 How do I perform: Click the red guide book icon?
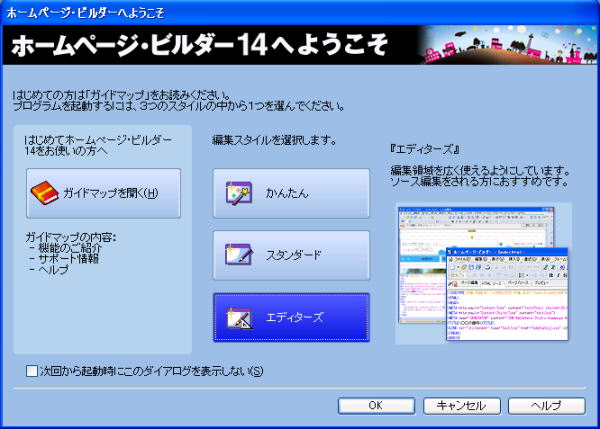[44, 193]
